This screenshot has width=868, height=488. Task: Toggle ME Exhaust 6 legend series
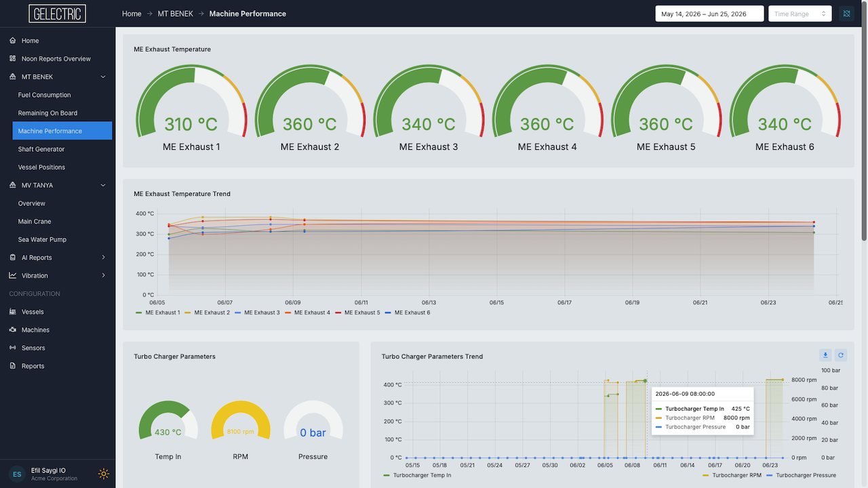point(408,312)
